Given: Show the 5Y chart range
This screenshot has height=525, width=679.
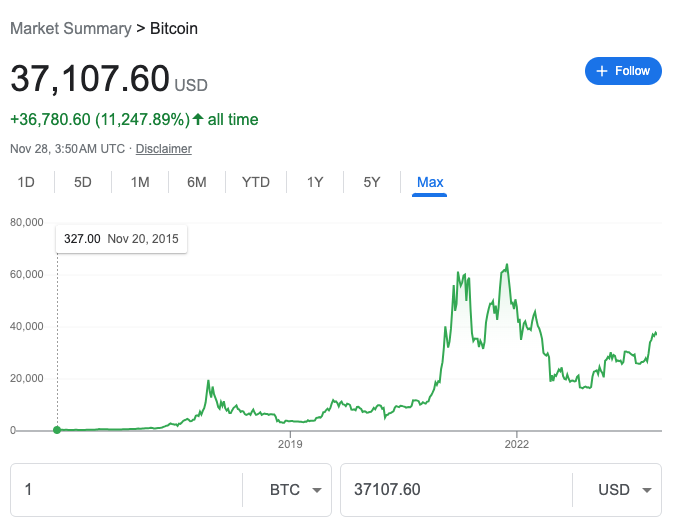Looking at the screenshot, I should (x=372, y=182).
